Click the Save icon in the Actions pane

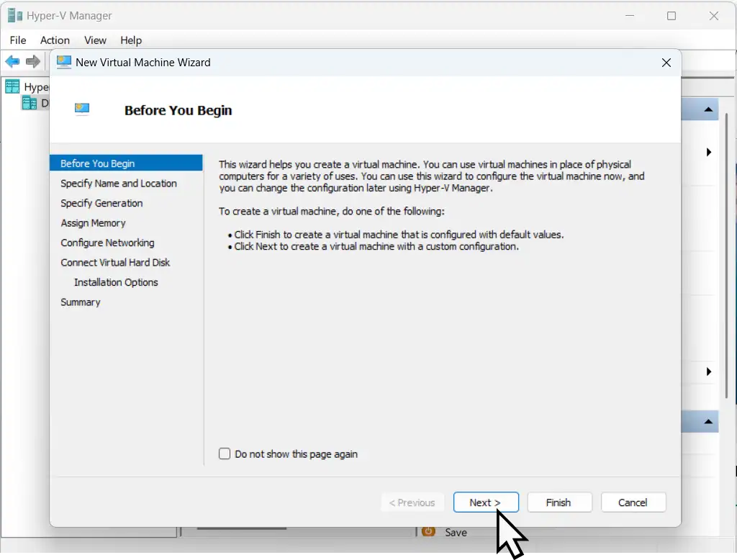click(429, 532)
